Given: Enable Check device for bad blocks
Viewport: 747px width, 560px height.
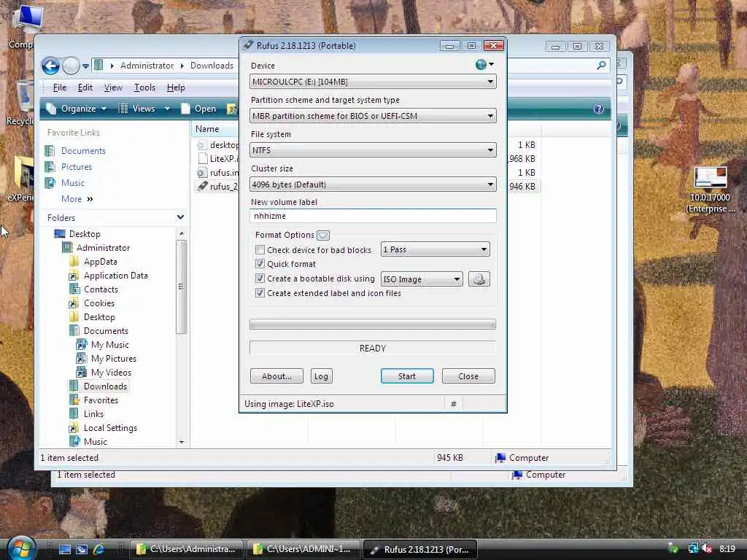Looking at the screenshot, I should (x=260, y=249).
